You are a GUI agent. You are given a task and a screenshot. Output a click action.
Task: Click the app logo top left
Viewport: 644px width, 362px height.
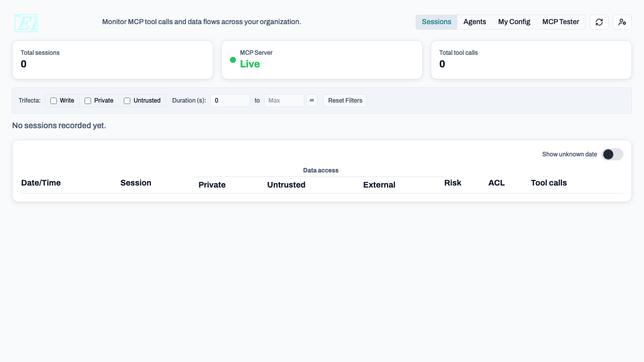pos(26,23)
